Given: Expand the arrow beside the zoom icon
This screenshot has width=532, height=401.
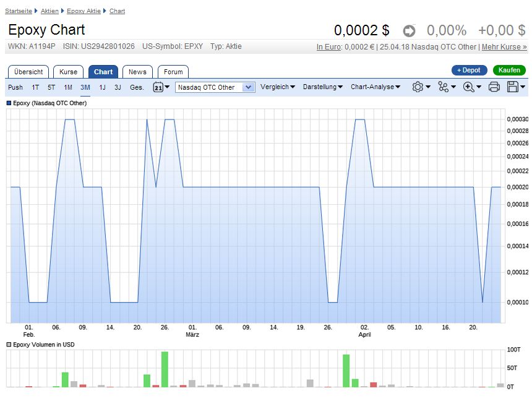Looking at the screenshot, I should [x=479, y=87].
